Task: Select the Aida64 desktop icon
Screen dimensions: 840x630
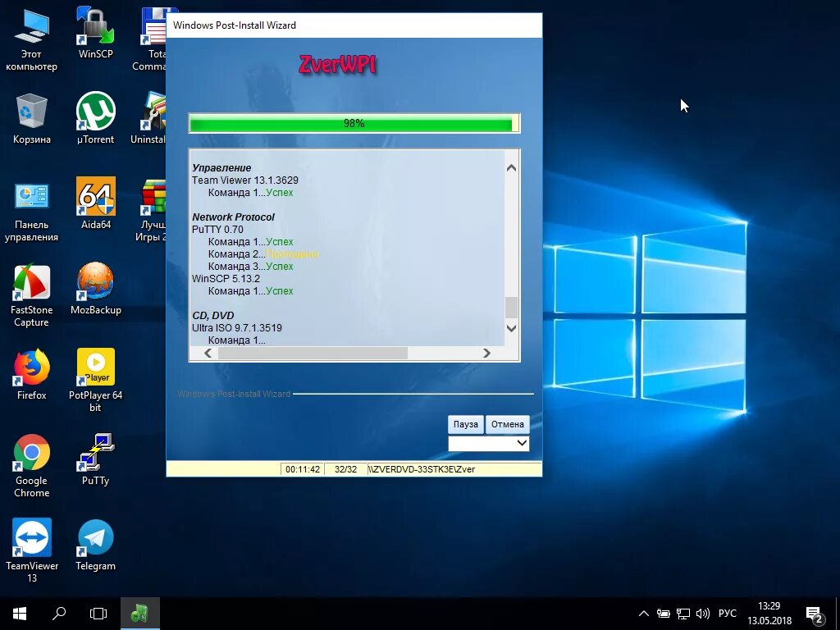Action: pyautogui.click(x=95, y=203)
